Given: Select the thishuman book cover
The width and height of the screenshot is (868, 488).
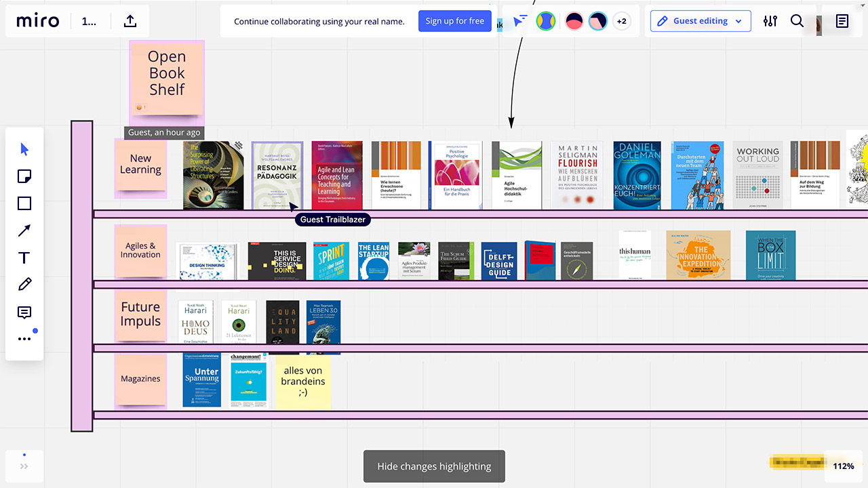Looking at the screenshot, I should pyautogui.click(x=635, y=256).
